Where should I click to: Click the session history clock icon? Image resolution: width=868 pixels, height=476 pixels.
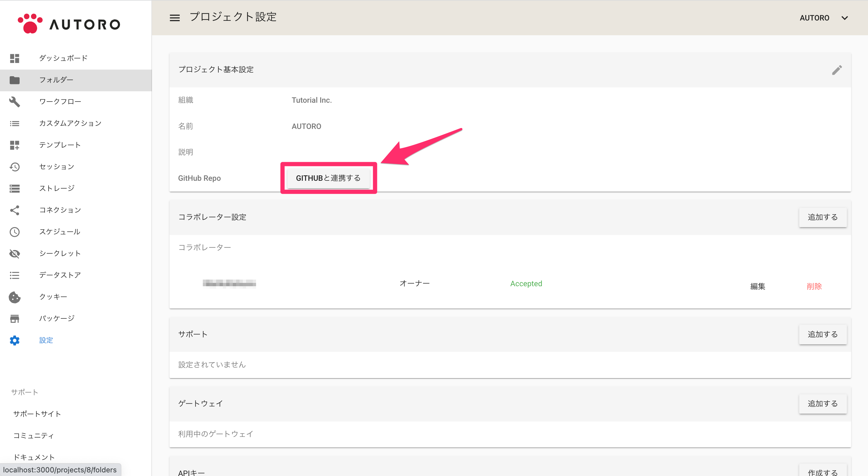(x=14, y=167)
